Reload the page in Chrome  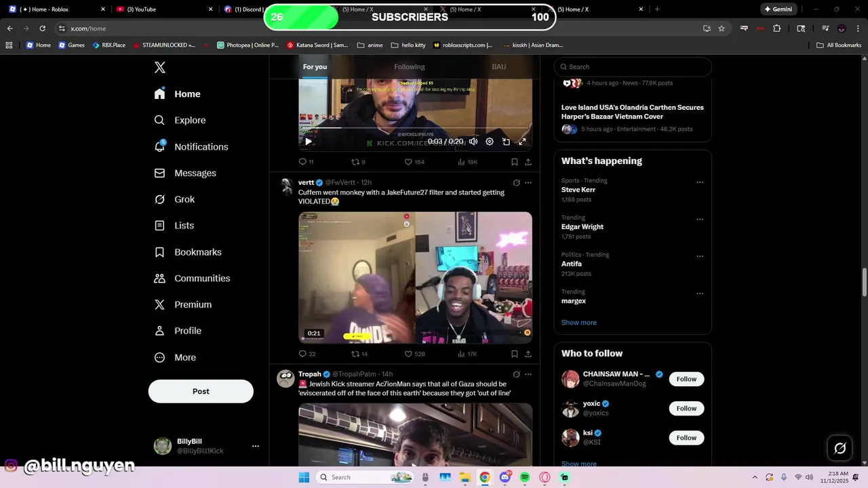point(42,28)
